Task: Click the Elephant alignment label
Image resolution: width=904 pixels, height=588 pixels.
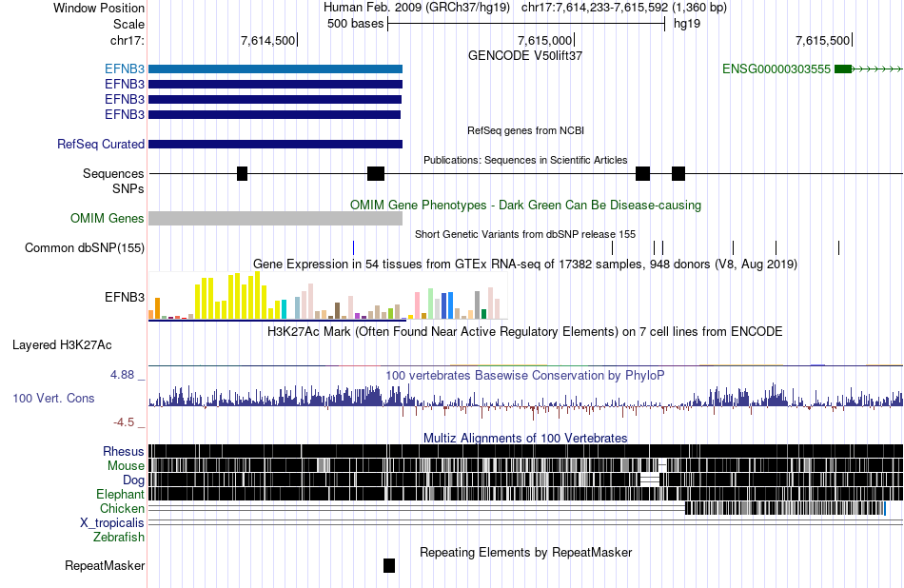Action: pos(121,495)
